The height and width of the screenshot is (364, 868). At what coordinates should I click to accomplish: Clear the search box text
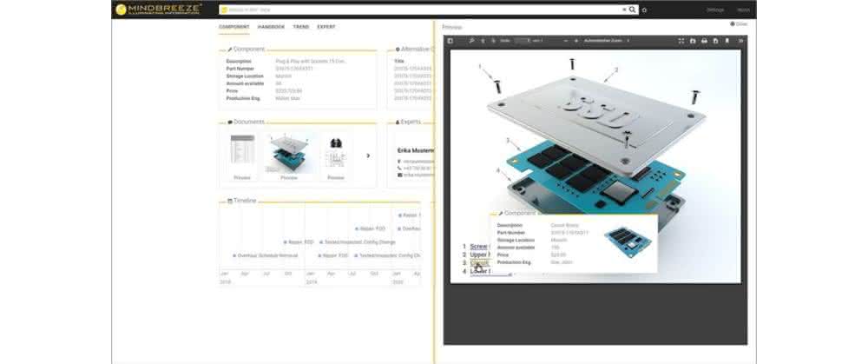[x=624, y=10]
